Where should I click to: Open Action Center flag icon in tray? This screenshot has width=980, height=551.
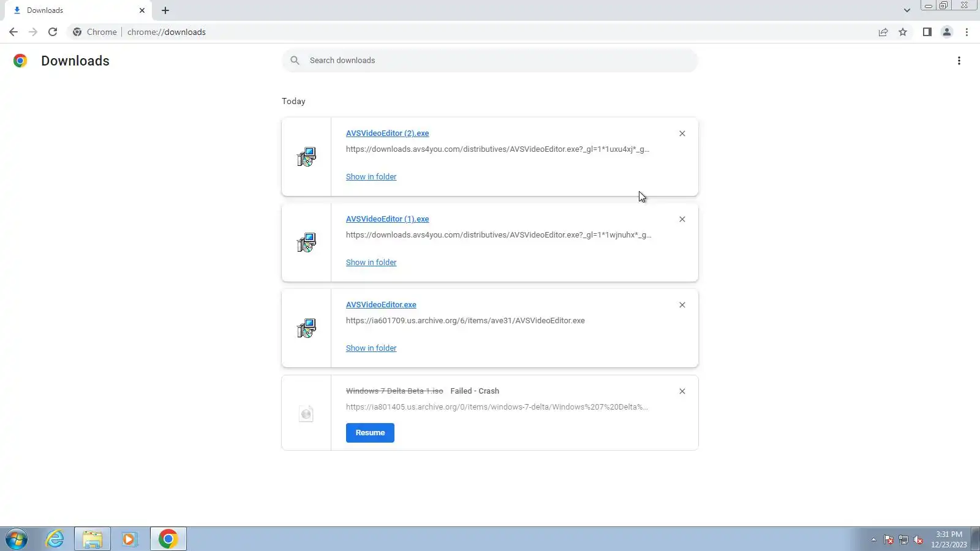pyautogui.click(x=889, y=540)
